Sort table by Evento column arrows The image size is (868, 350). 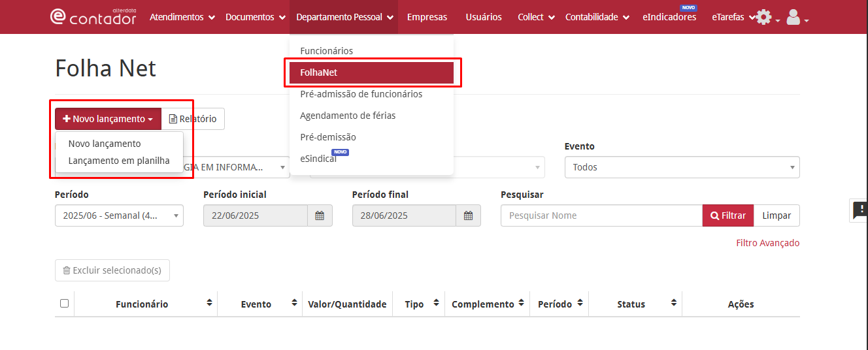click(x=294, y=303)
